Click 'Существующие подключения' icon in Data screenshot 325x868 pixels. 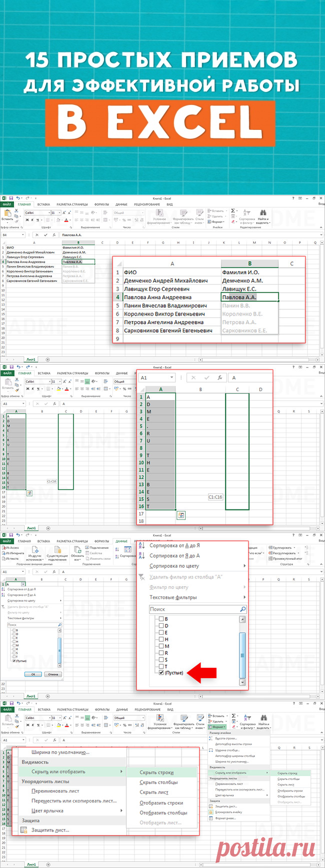point(56,549)
